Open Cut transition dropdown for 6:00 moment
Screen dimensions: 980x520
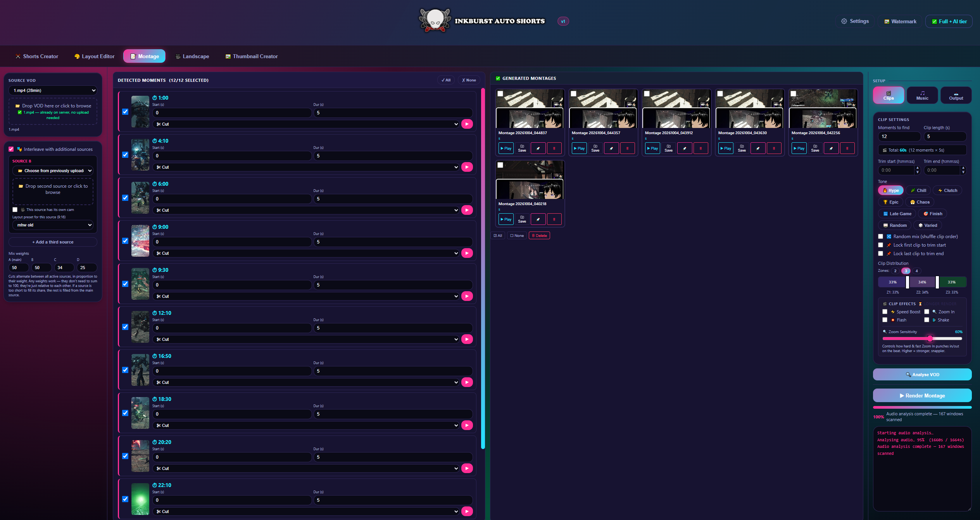(x=306, y=210)
